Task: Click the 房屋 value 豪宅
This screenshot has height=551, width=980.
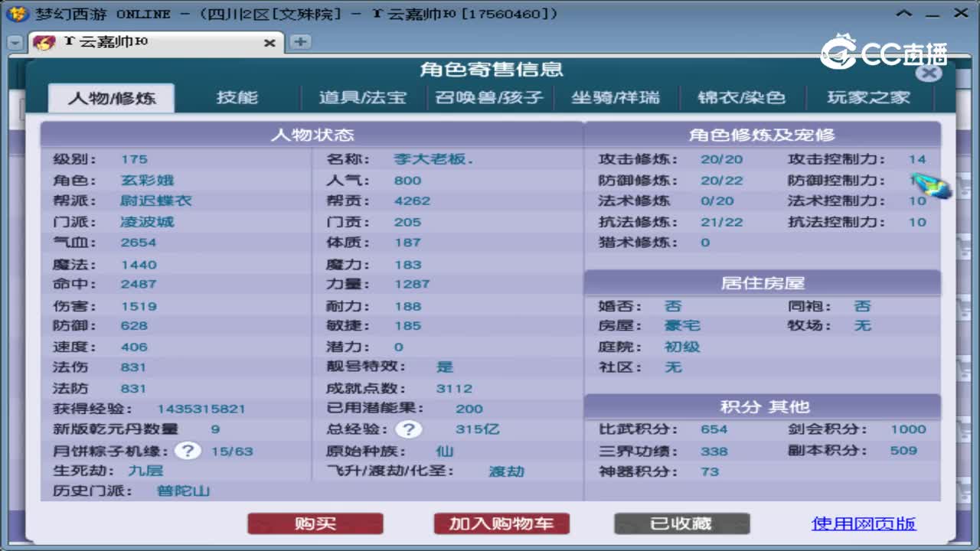Action: point(682,325)
